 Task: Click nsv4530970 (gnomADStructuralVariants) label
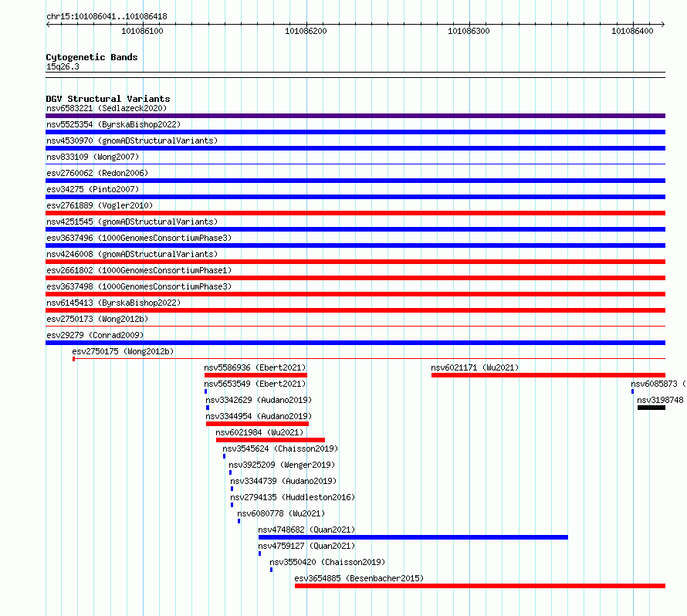[132, 140]
